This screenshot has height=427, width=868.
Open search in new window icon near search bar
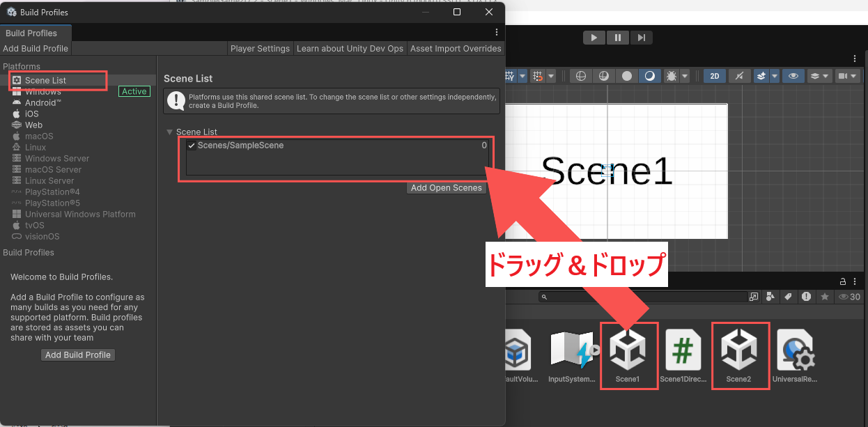[754, 297]
